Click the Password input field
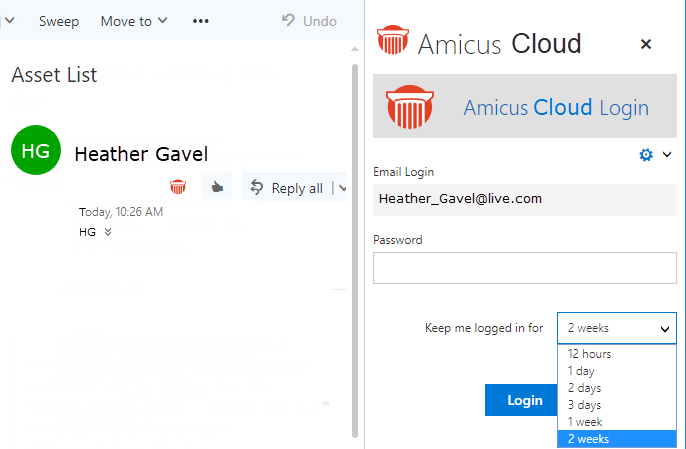Viewport: 686px width, 449px height. pyautogui.click(x=525, y=268)
